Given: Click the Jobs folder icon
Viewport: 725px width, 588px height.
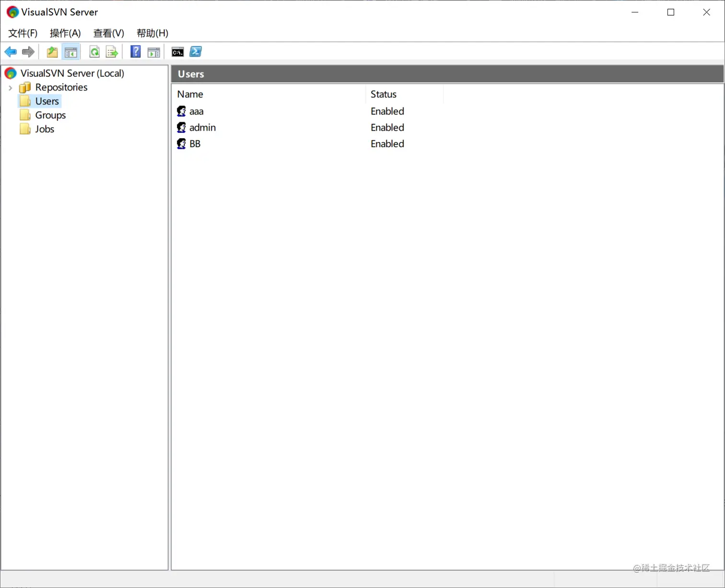Looking at the screenshot, I should point(25,129).
